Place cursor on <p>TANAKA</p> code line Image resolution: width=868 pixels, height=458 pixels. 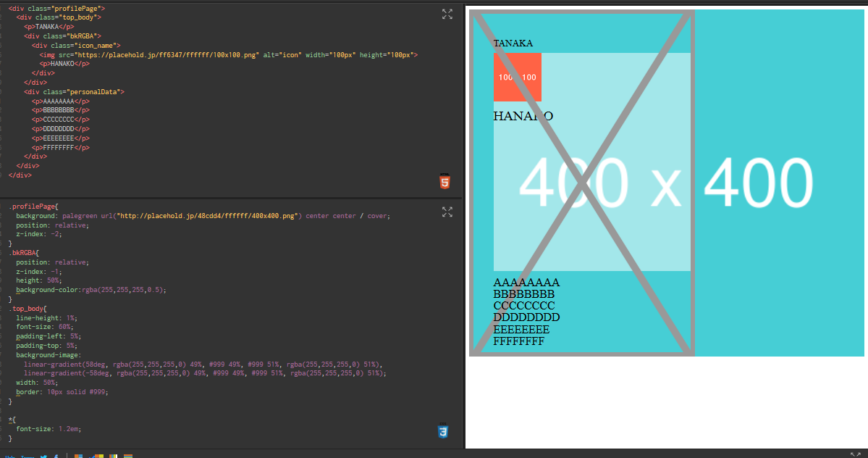point(49,27)
